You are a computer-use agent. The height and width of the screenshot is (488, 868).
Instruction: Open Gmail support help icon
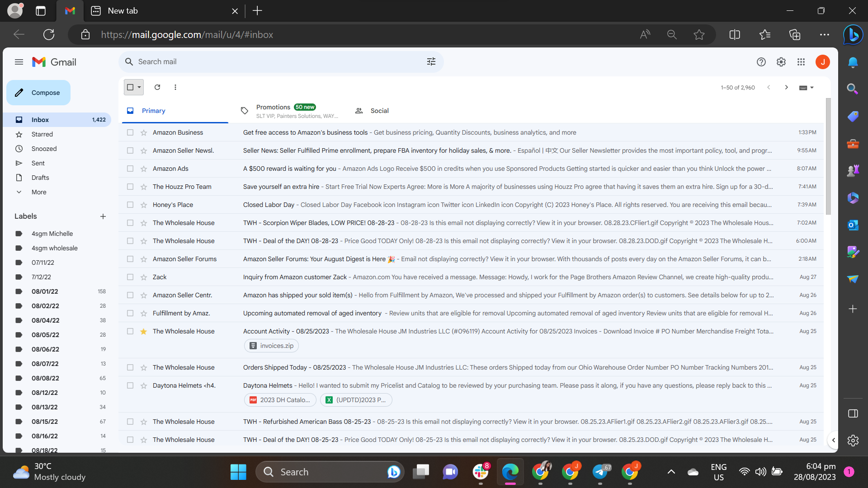[x=761, y=62]
